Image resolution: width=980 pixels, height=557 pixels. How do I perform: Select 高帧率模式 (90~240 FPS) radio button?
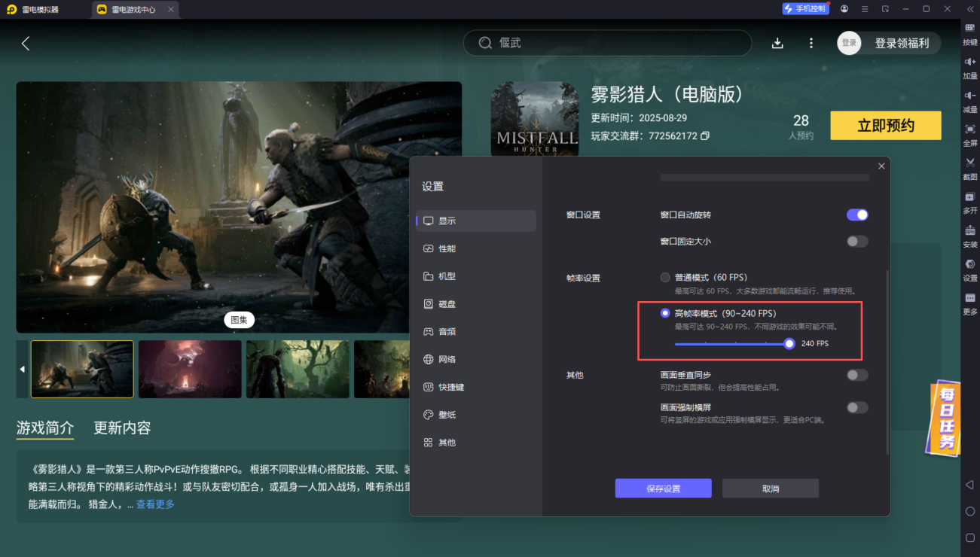[665, 313]
